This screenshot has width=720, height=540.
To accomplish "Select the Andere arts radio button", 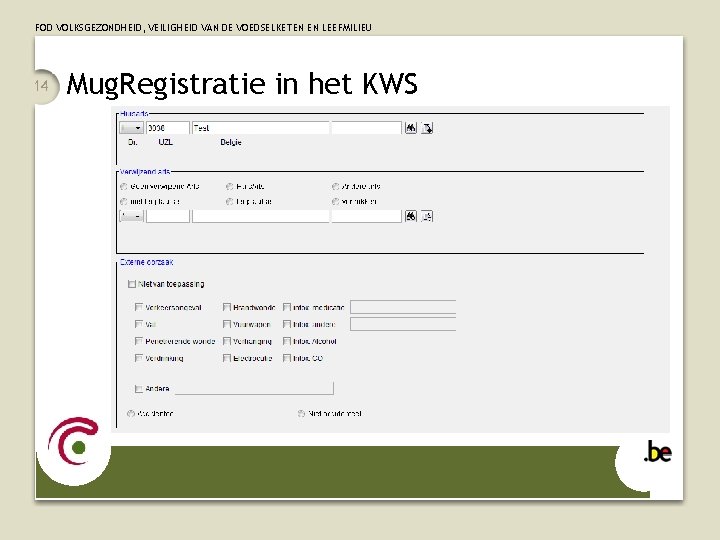I will tap(336, 186).
